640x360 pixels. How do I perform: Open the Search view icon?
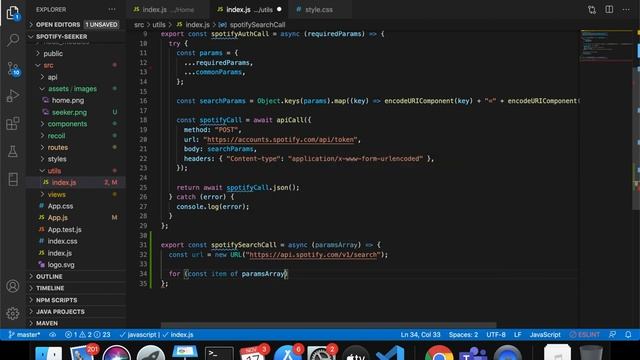point(13,40)
